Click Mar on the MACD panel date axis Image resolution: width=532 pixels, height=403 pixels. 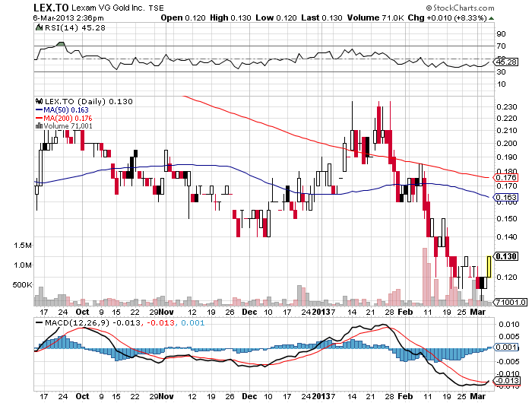point(478,397)
